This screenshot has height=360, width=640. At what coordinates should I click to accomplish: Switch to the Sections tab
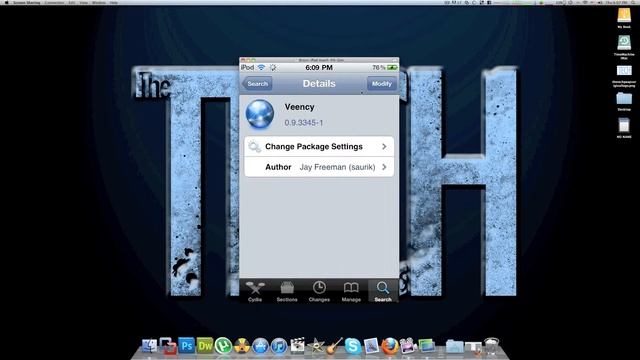(287, 291)
